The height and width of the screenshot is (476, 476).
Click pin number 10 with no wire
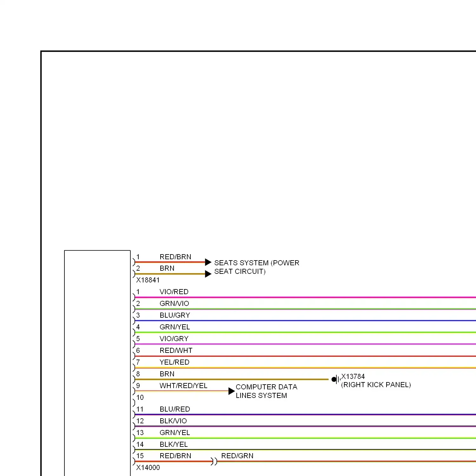tap(140, 397)
